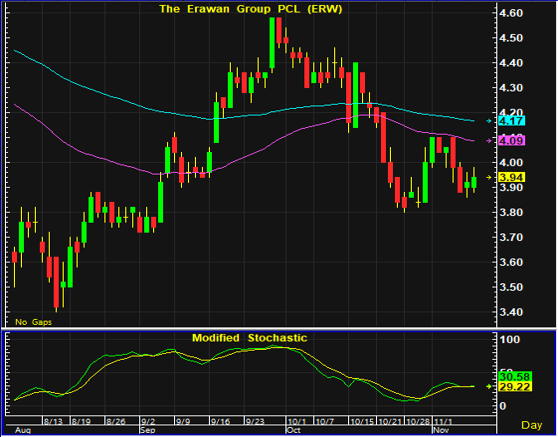Click the magenta arrow next to 4.09

coord(489,141)
